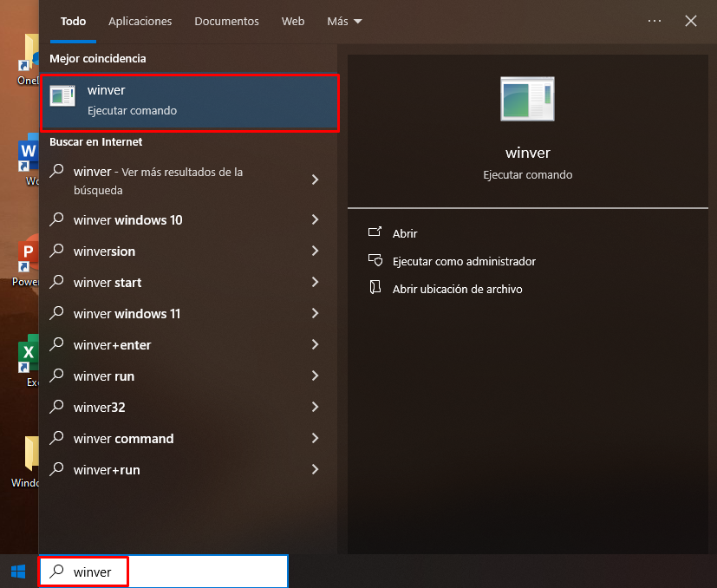
Task: Open winver file location
Action: pos(457,289)
